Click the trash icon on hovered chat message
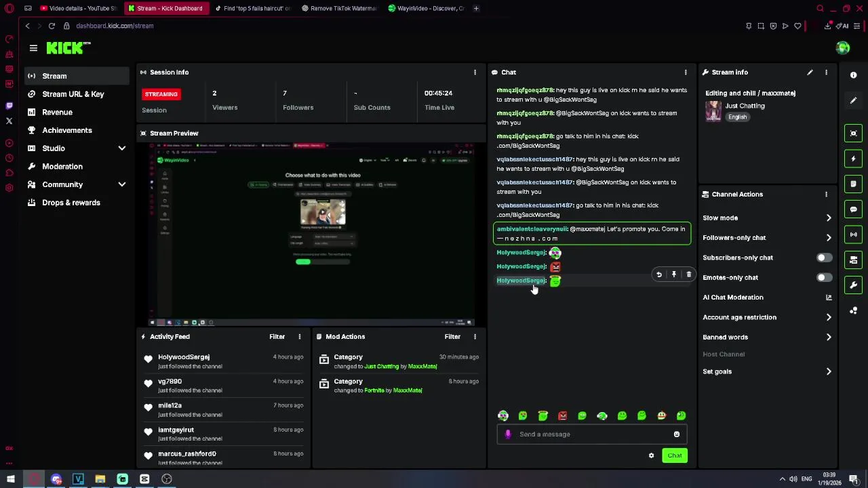868x488 pixels. (688, 274)
